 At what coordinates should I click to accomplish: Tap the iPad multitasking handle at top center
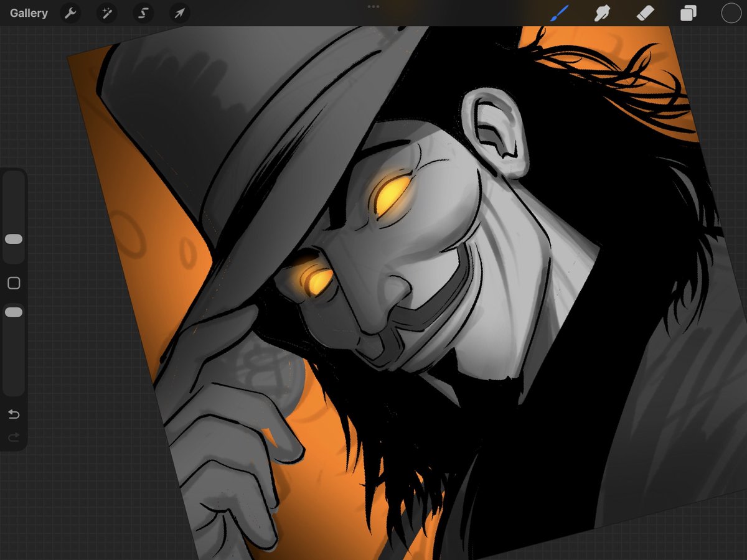pos(374,6)
